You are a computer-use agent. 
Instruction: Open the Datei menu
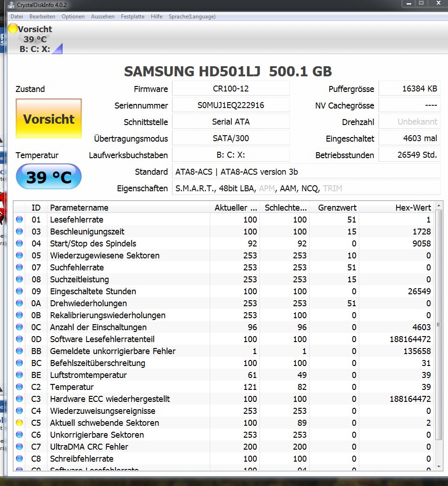(x=17, y=17)
